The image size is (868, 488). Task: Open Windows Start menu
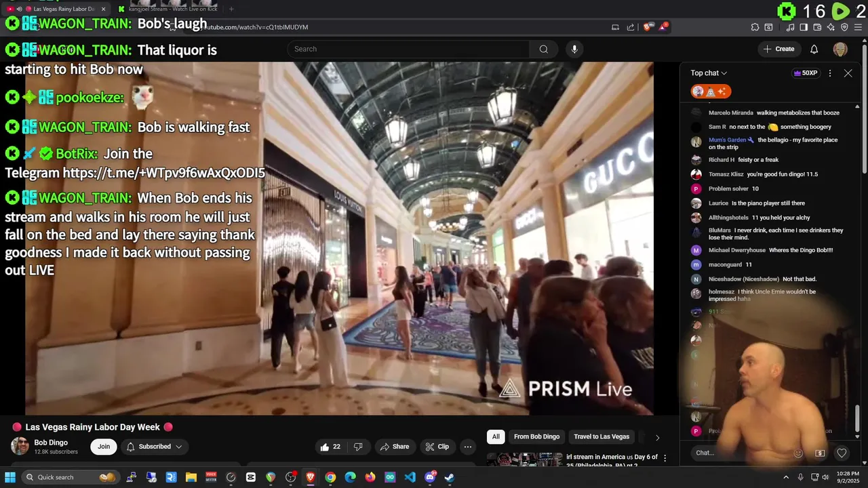click(10, 477)
